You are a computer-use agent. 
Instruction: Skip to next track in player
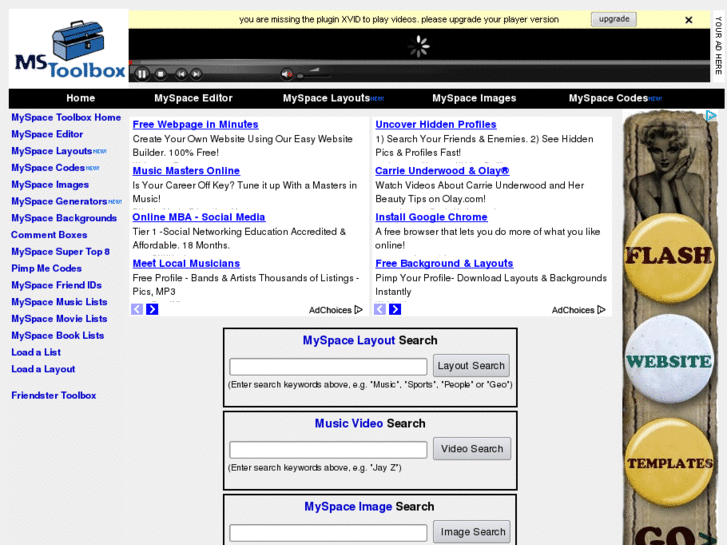(x=196, y=74)
